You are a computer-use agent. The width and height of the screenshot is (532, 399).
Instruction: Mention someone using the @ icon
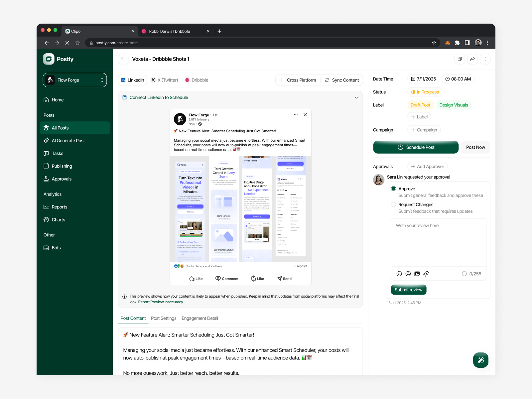tap(408, 274)
